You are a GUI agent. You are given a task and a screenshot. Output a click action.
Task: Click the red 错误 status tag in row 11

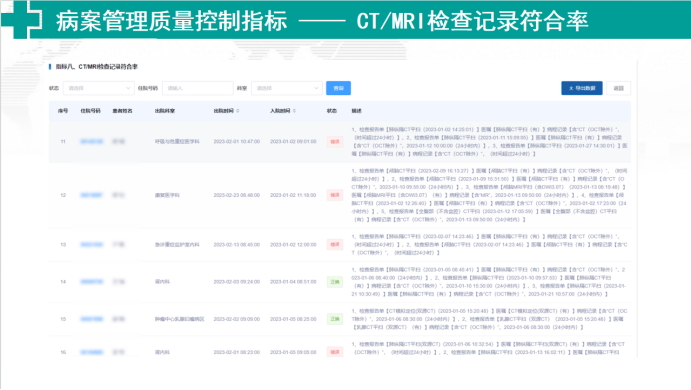(335, 141)
